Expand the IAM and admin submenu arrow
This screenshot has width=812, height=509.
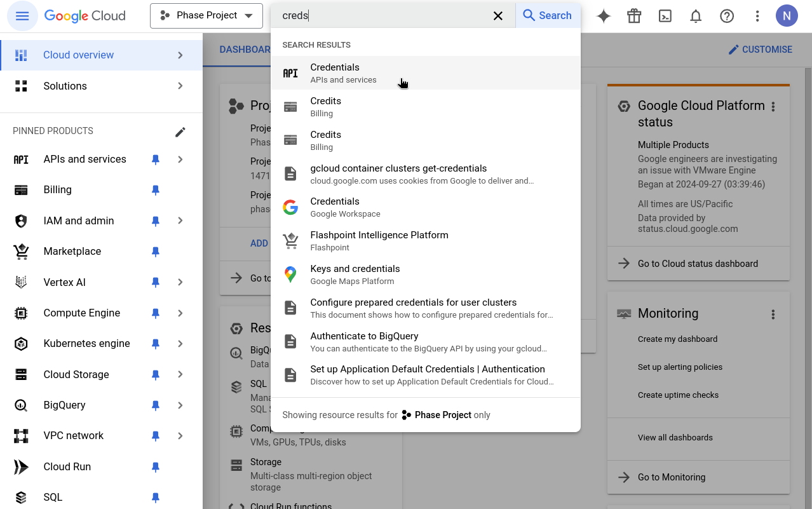[x=180, y=221]
